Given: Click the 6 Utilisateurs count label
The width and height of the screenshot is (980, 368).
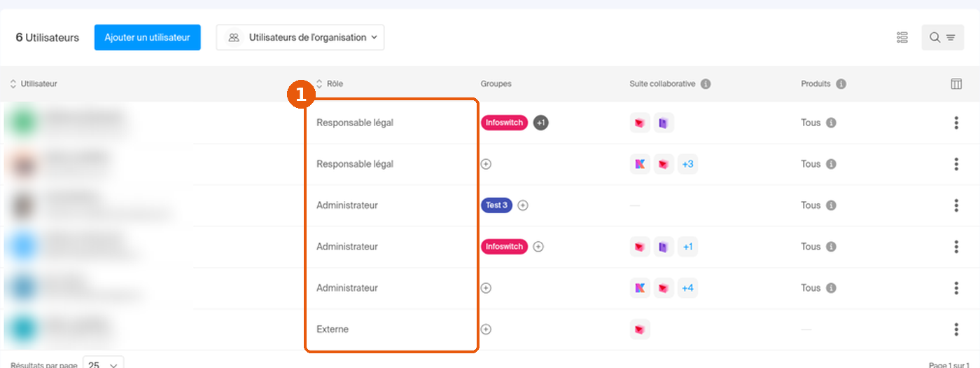Looking at the screenshot, I should click(48, 37).
